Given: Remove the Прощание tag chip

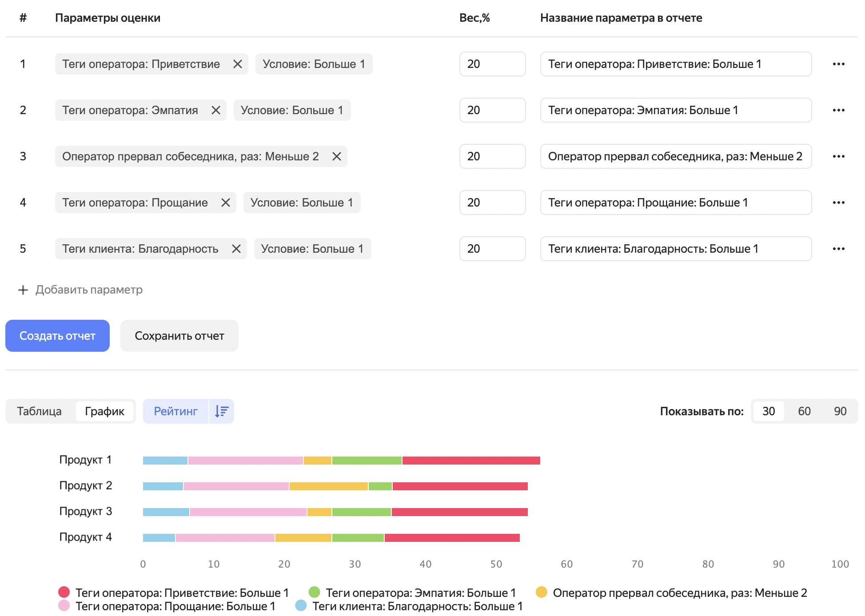Looking at the screenshot, I should click(226, 203).
